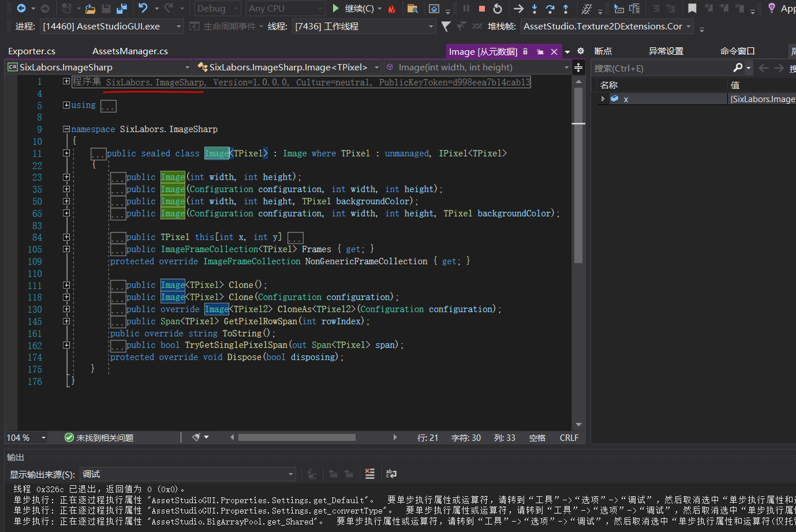Open the output source dropdown
This screenshot has width=796, height=532.
click(188, 474)
